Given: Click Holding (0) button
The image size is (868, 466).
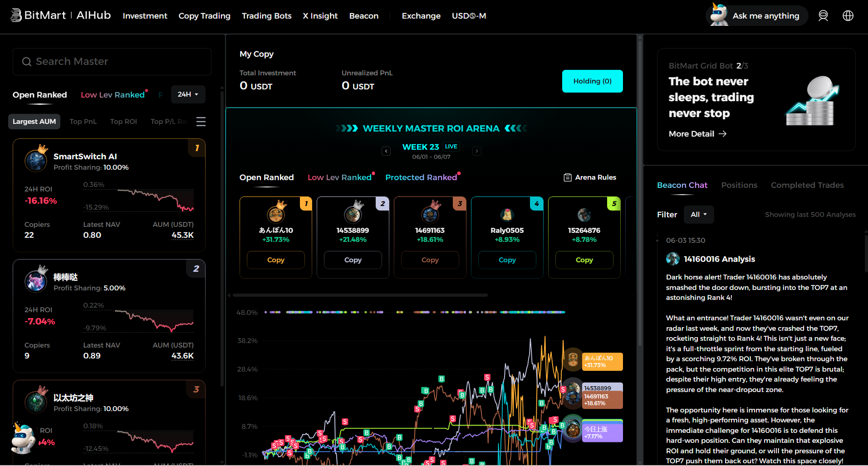Looking at the screenshot, I should (x=592, y=81).
